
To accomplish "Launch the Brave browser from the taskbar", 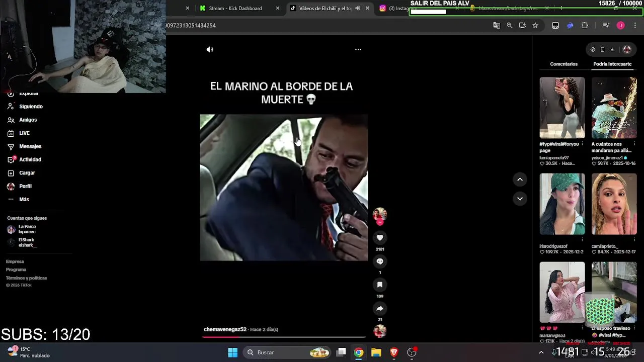I will 394,352.
